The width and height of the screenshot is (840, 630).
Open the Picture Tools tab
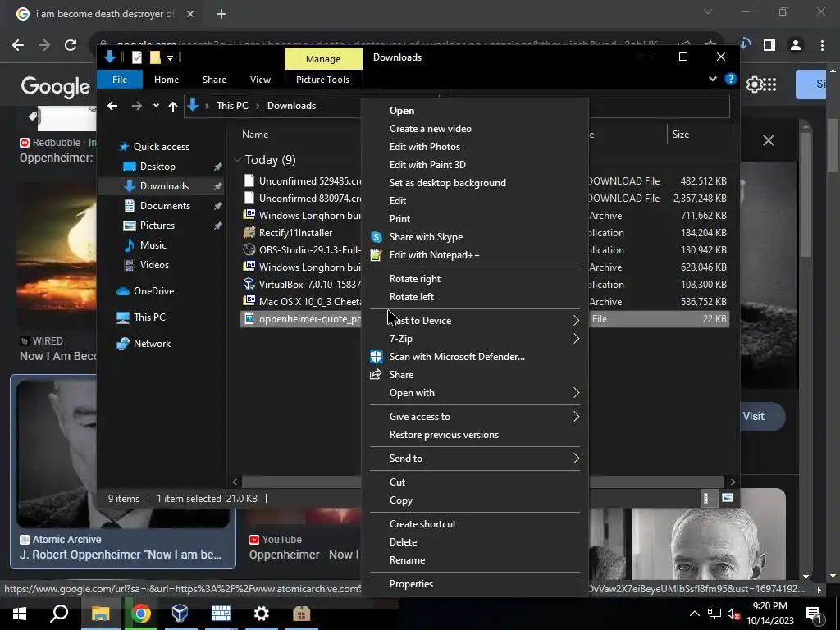(322, 80)
